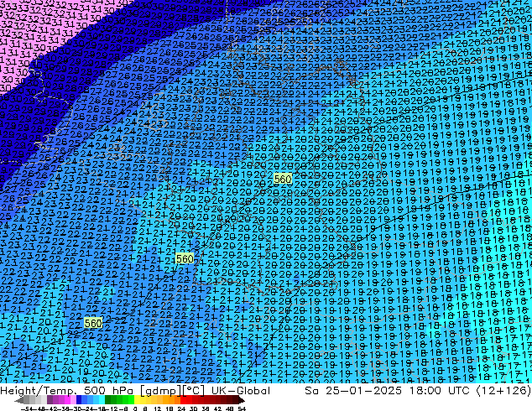Select the bright green legend swatch
Viewport: 532px width, 411px height.
(x=131, y=400)
